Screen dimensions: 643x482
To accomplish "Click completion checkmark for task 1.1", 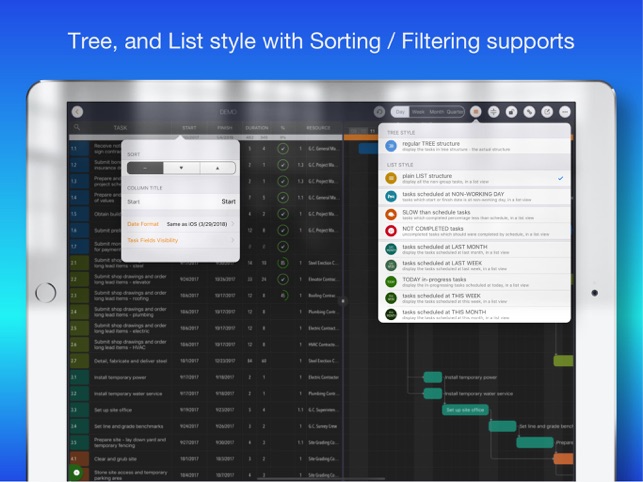I will (283, 148).
